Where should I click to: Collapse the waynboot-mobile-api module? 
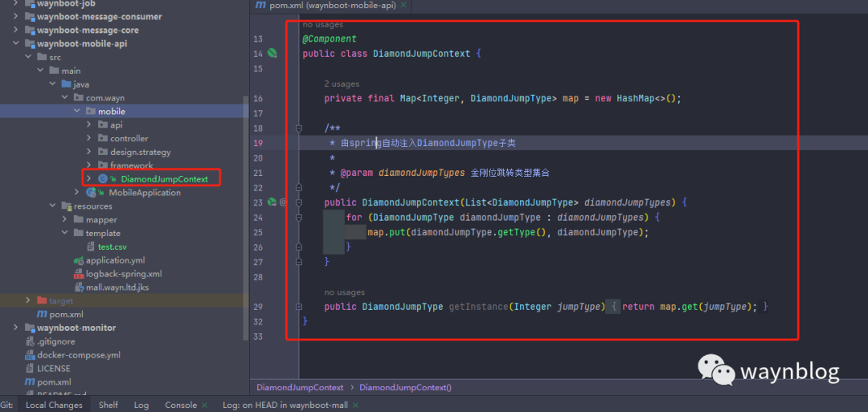click(x=15, y=43)
